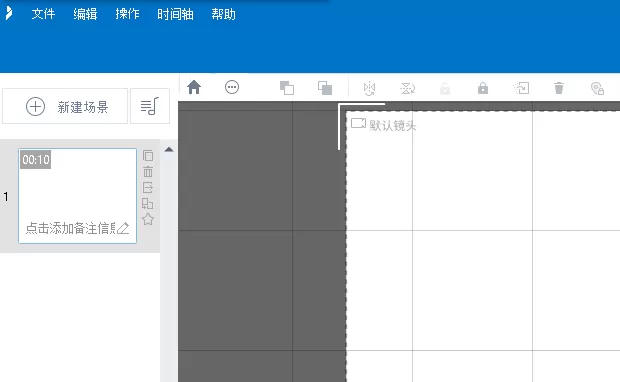Screen dimensions: 620x382
Task: Click the scene list scroll up arrow
Action: [169, 149]
